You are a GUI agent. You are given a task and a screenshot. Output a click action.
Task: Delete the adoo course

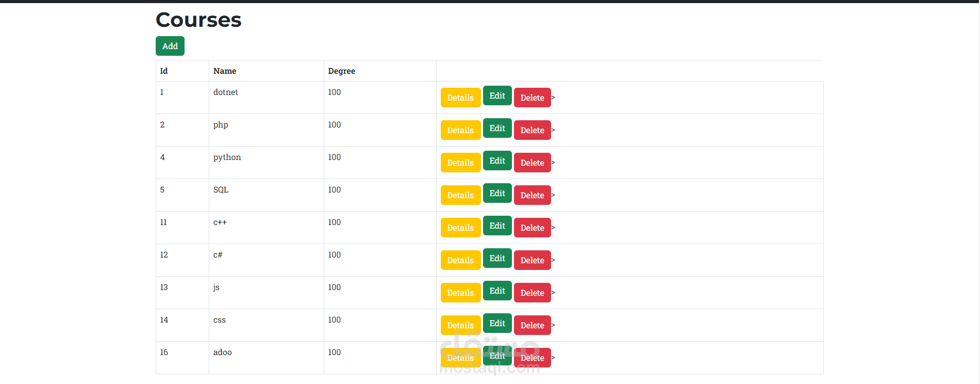[x=533, y=358]
